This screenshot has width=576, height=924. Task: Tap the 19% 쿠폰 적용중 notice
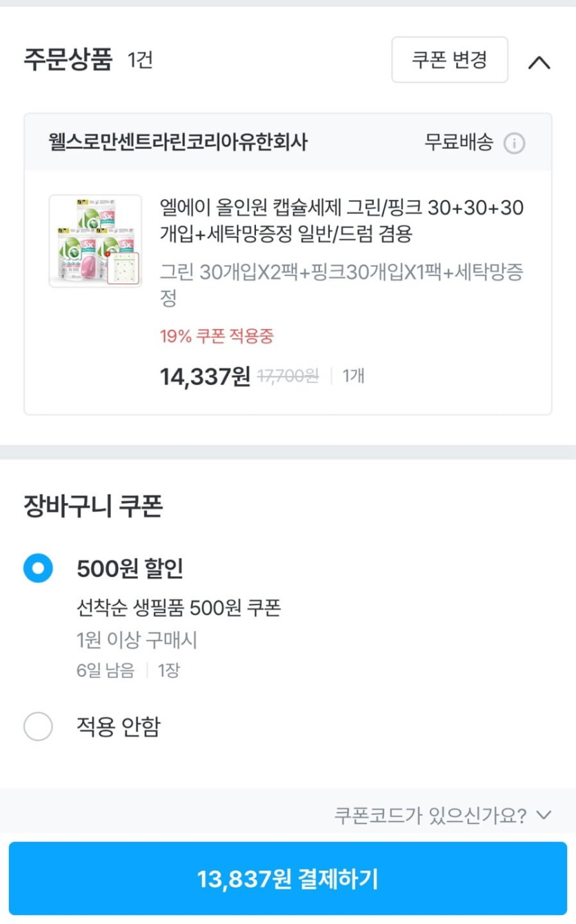tap(217, 336)
